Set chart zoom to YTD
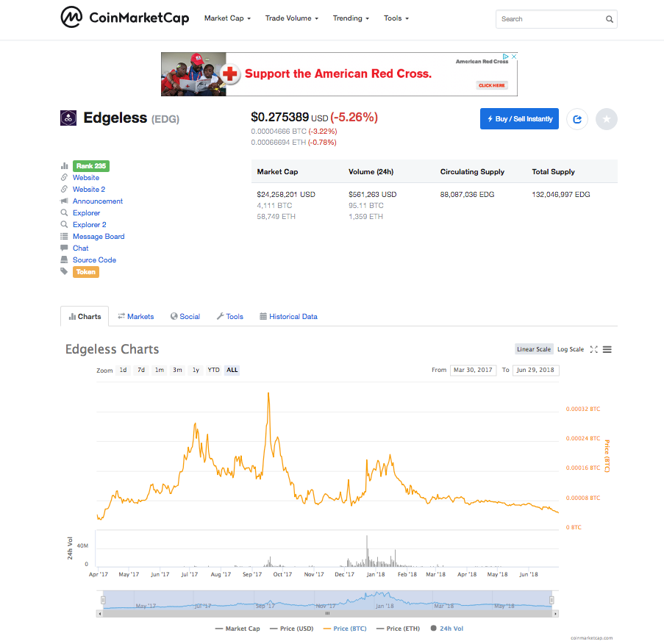This screenshot has height=644, width=664. [213, 370]
